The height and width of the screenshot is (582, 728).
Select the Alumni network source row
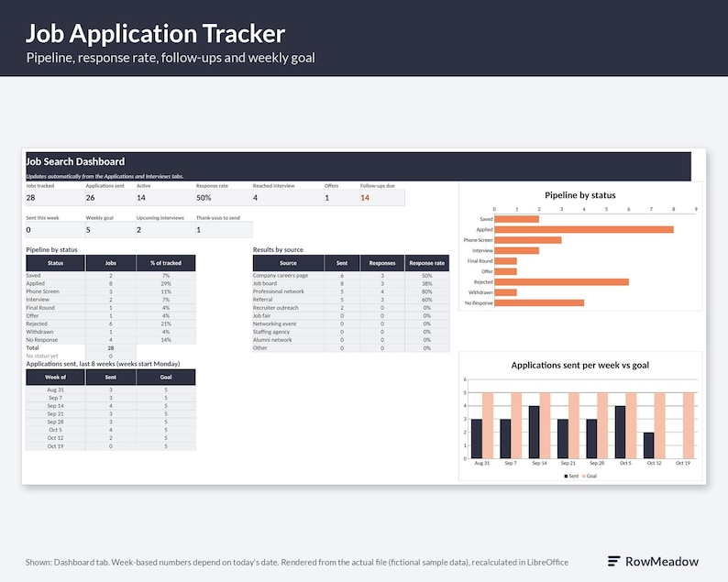coord(351,340)
